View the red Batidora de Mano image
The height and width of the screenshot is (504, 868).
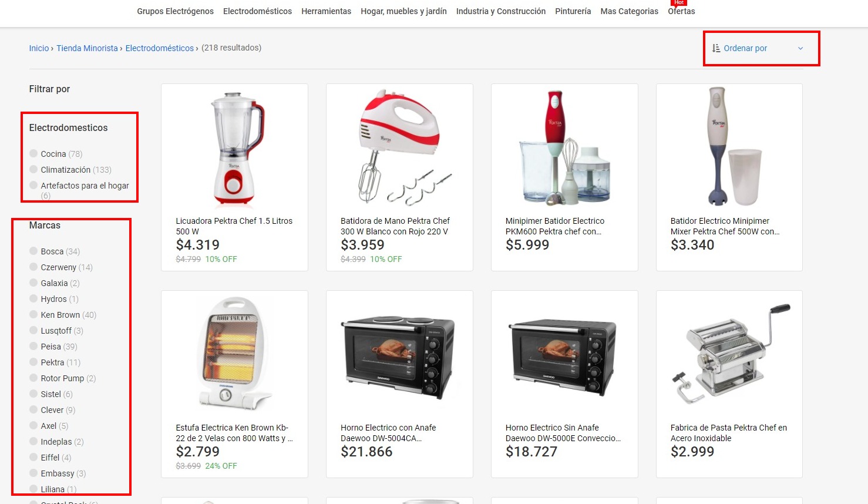pos(400,148)
